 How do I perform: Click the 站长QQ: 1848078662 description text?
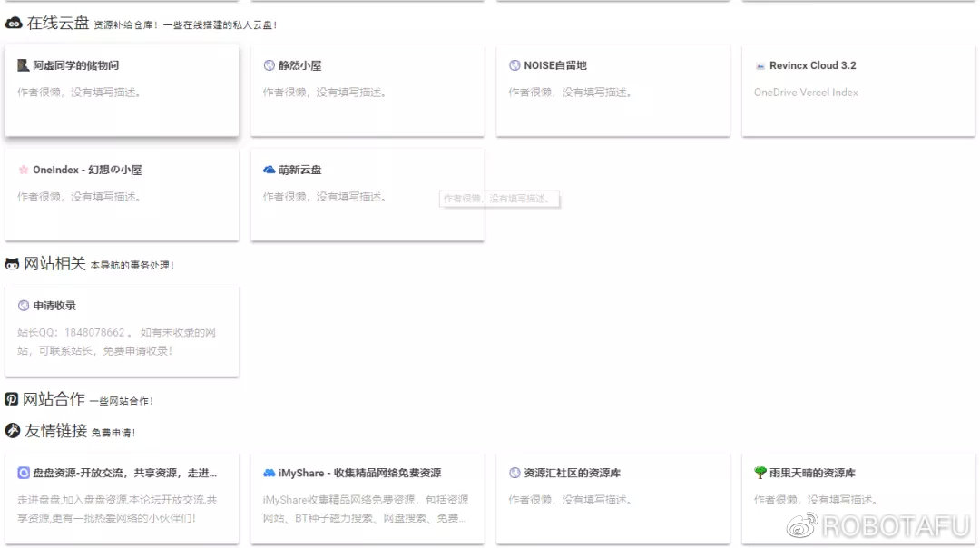[116, 341]
